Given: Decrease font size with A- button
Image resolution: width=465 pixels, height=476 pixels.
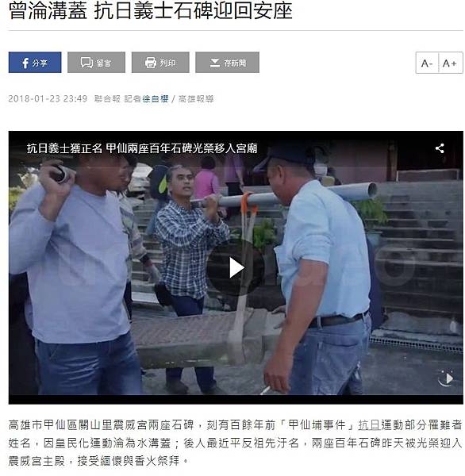Looking at the screenshot, I should 427,63.
